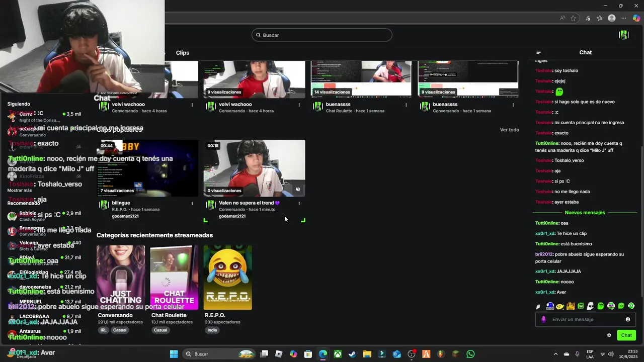
Task: Click the browser read aloud icon
Action: (562, 18)
